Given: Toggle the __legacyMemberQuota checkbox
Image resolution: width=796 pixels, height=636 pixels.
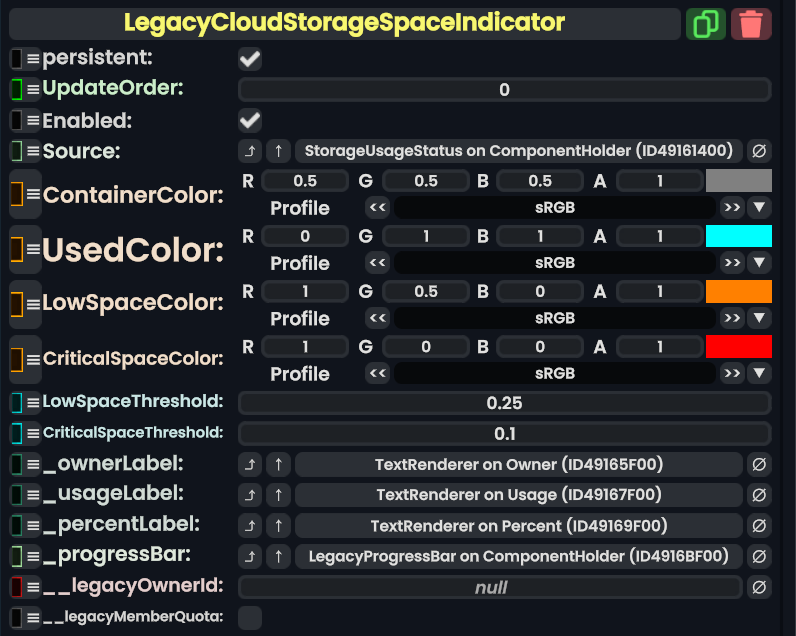Looking at the screenshot, I should [x=250, y=617].
